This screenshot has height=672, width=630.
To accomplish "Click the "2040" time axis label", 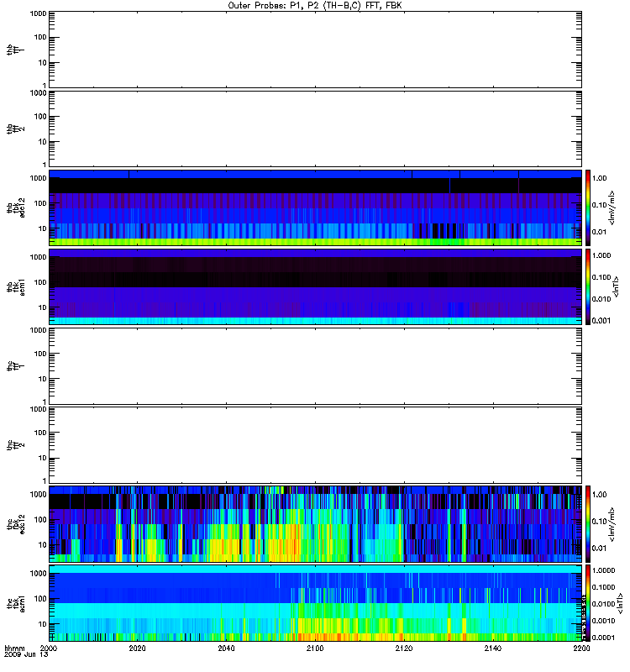I will [226, 648].
